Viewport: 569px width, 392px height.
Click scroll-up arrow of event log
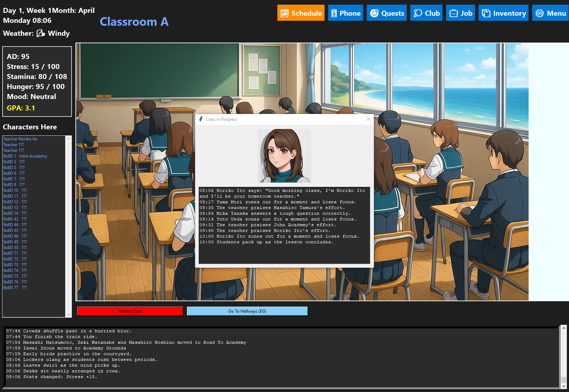[564, 328]
